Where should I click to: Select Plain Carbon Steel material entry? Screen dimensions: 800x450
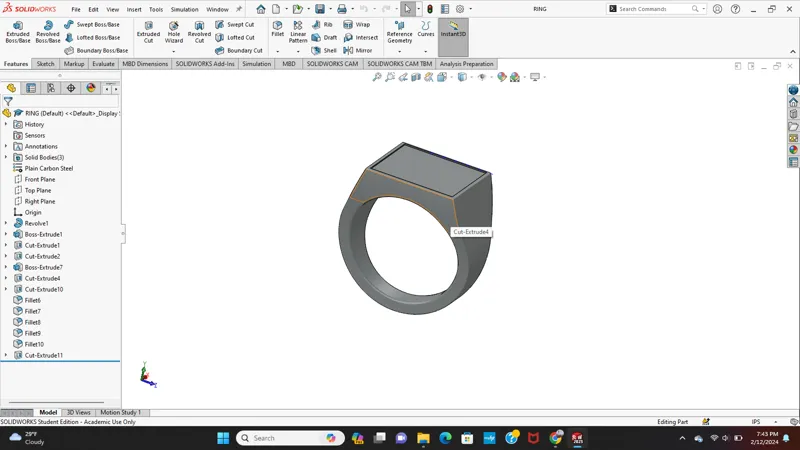[x=49, y=168]
